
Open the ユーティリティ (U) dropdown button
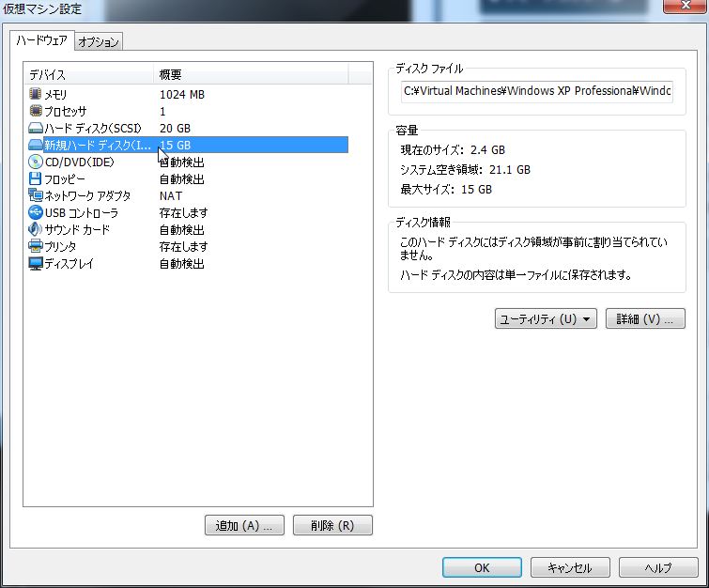(546, 318)
